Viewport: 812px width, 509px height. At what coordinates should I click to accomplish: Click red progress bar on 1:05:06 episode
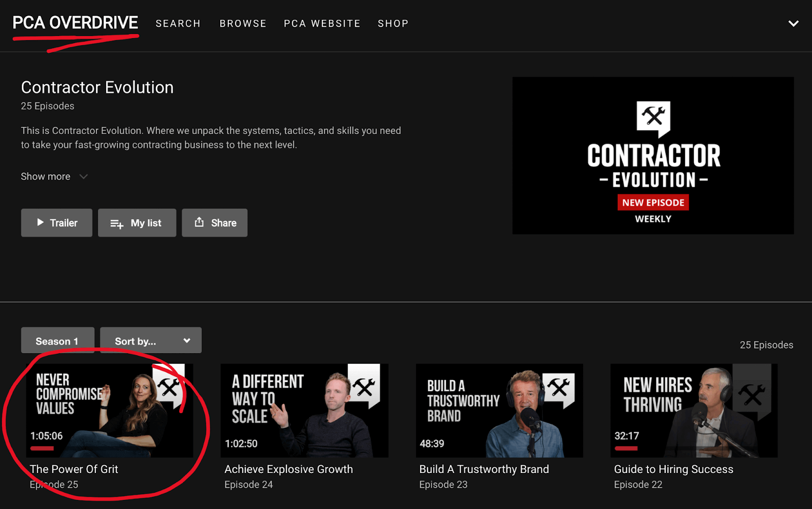[42, 448]
